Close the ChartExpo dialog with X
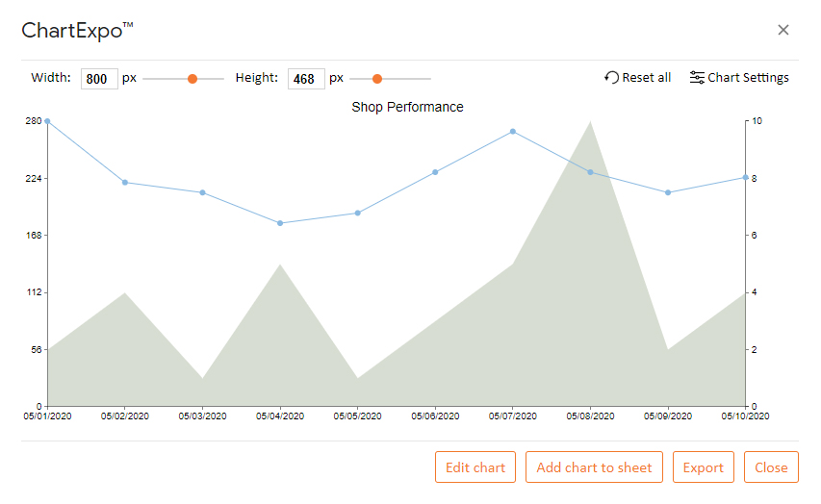Screen dimensions: 821x504 (x=783, y=30)
